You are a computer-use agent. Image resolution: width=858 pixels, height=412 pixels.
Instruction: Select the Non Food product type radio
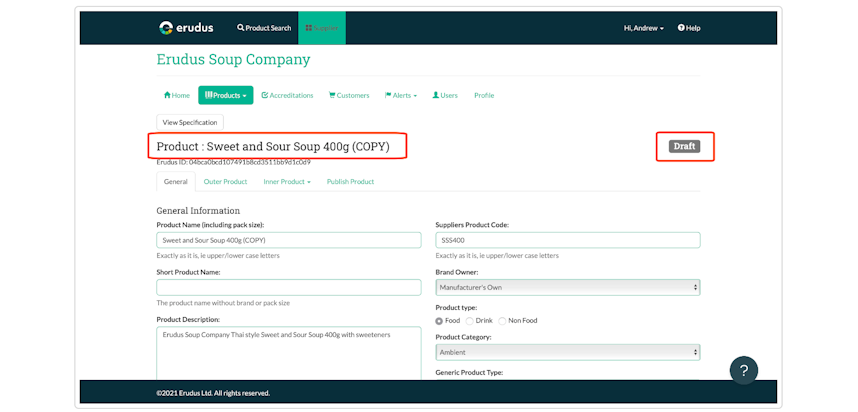pyautogui.click(x=502, y=321)
